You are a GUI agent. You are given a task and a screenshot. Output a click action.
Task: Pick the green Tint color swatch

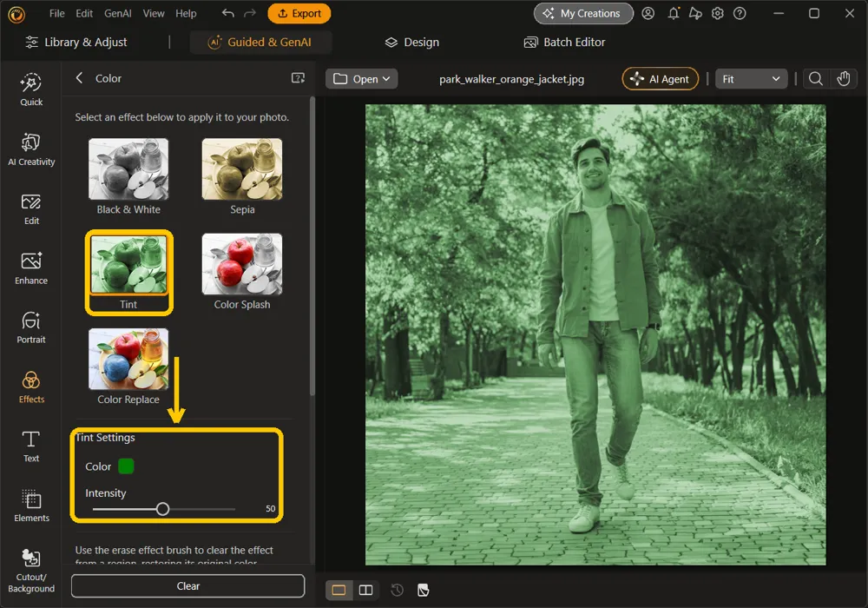click(126, 466)
